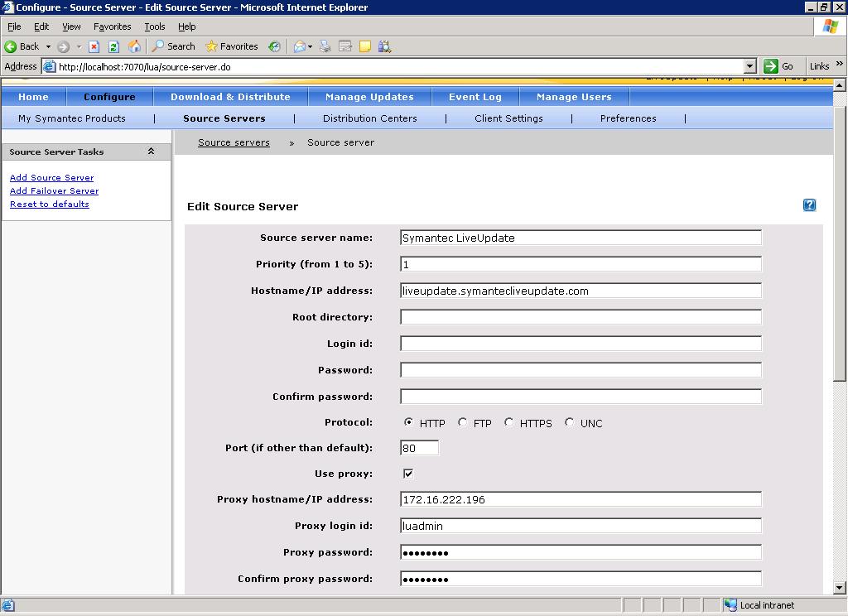Open Preferences section
The image size is (848, 616).
tap(629, 118)
